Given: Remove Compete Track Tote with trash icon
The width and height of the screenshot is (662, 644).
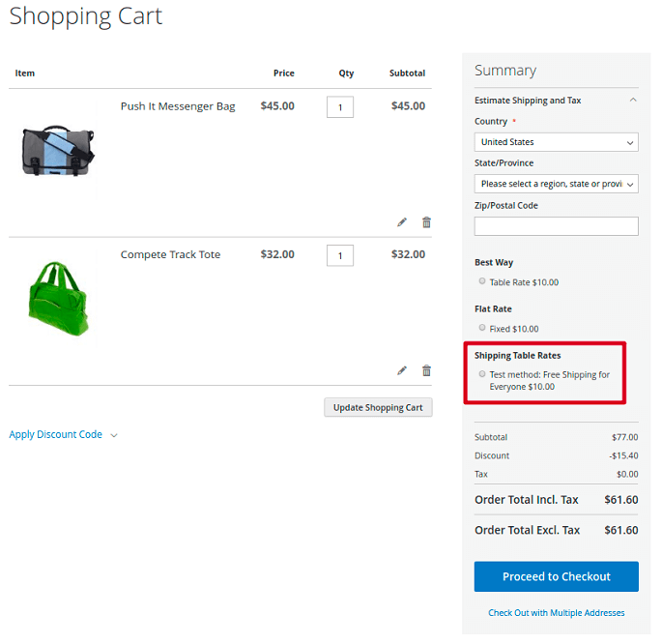Looking at the screenshot, I should click(x=426, y=370).
